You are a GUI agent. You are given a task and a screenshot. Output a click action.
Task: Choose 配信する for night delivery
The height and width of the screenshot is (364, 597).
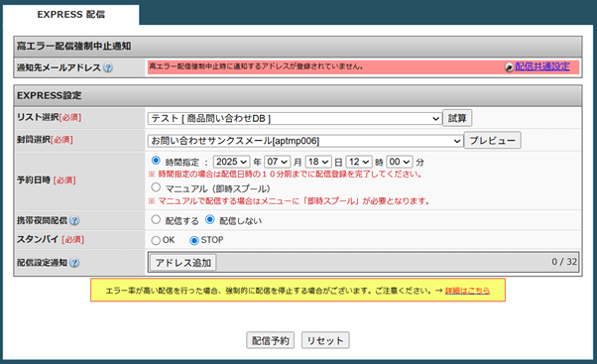click(156, 219)
